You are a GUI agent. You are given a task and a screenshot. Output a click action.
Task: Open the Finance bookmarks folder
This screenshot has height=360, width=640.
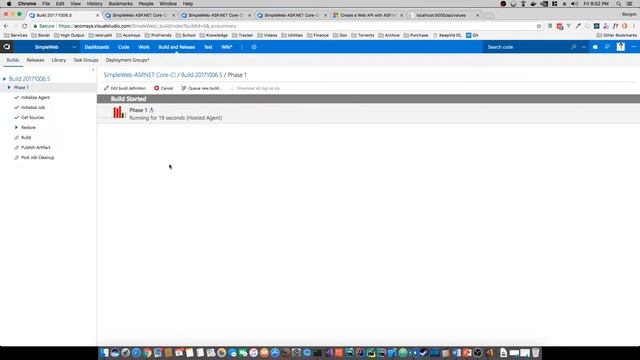coord(318,36)
